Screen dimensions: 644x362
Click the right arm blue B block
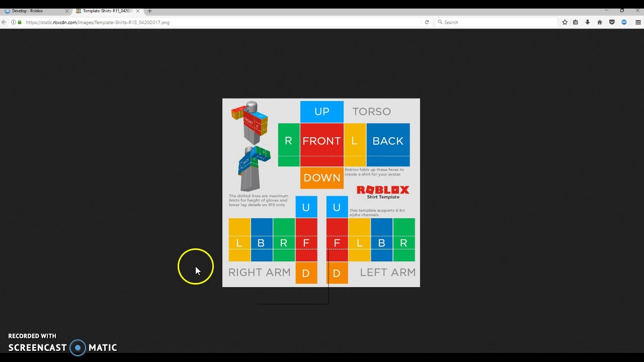[262, 240]
